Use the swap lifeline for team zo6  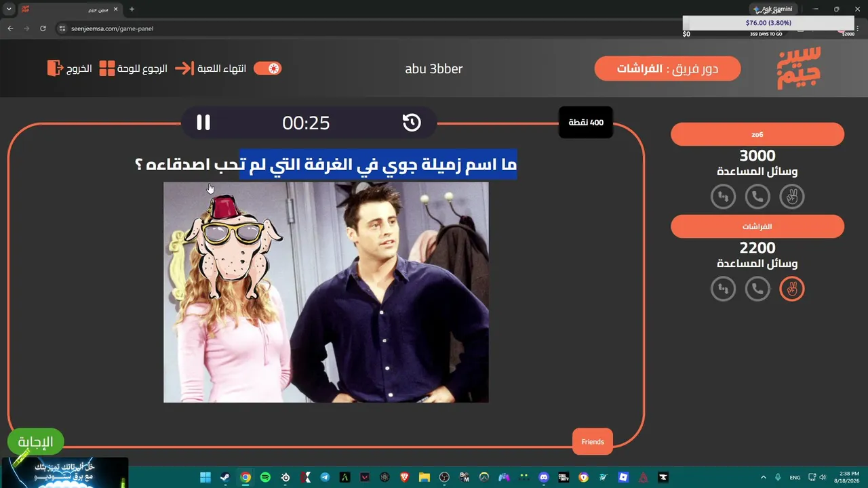(724, 197)
